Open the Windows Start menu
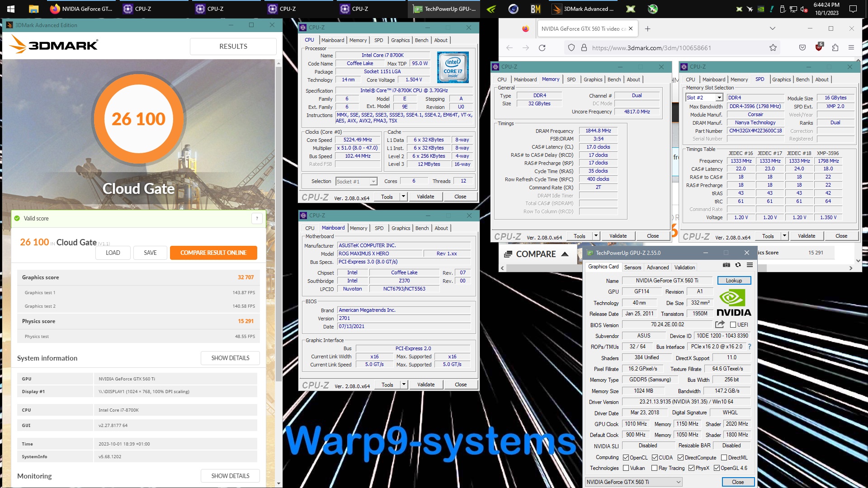This screenshot has height=488, width=868. (11, 9)
